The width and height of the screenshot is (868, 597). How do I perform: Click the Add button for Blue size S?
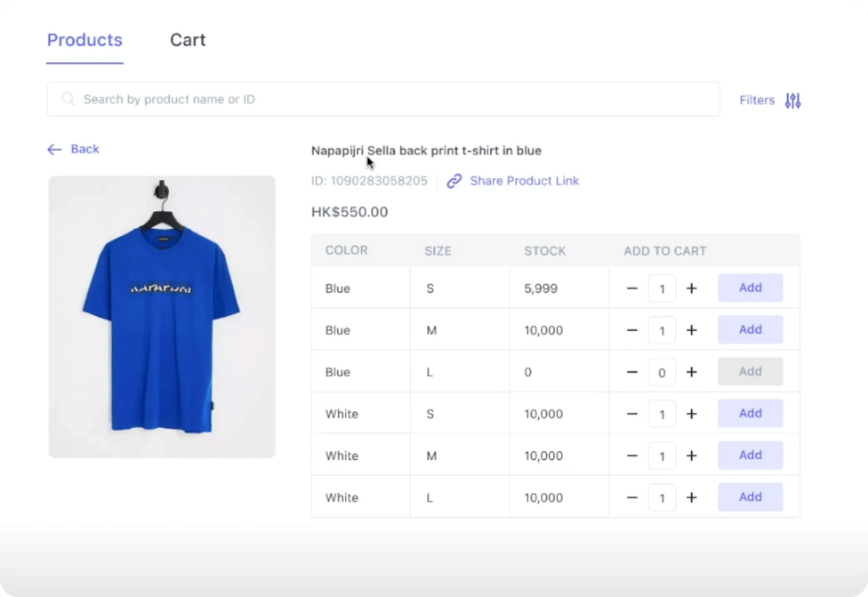[750, 288]
